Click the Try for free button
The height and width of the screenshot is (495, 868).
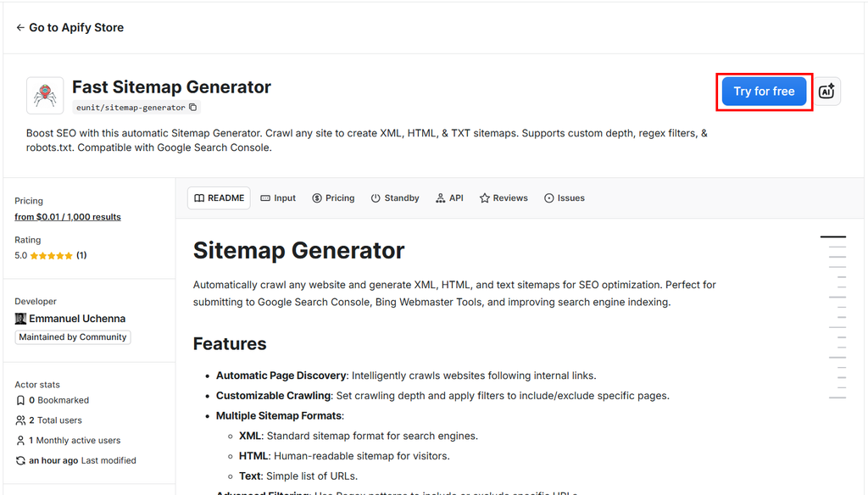[764, 92]
